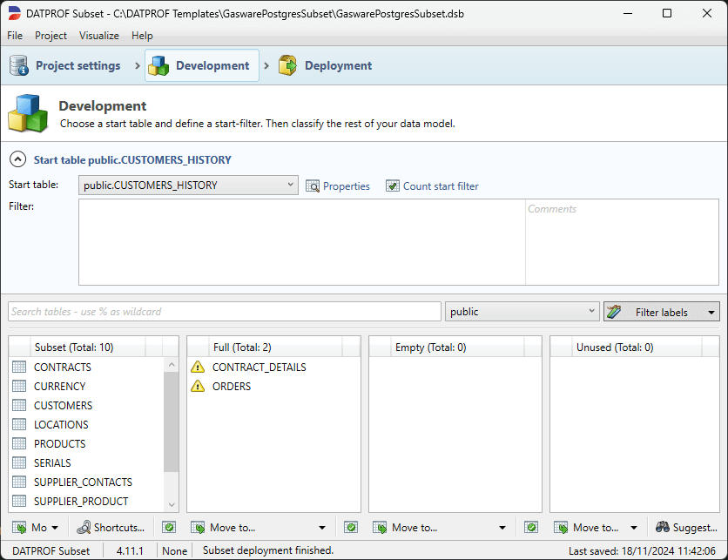Click the Properties magnifier icon

(313, 186)
